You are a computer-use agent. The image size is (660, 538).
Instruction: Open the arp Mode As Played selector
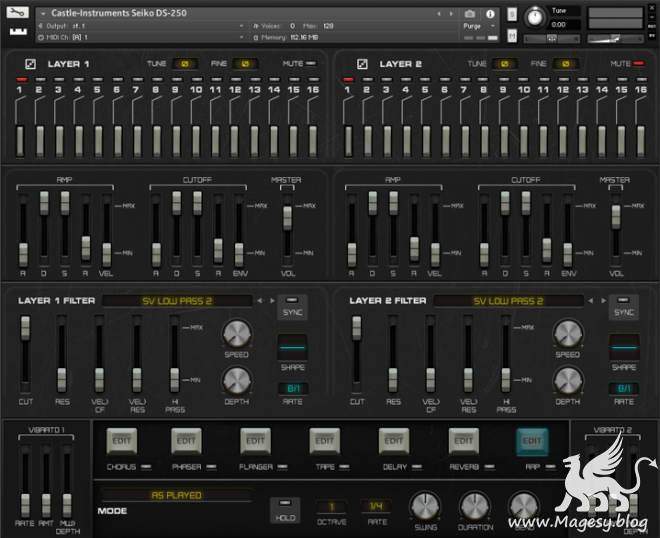point(176,495)
